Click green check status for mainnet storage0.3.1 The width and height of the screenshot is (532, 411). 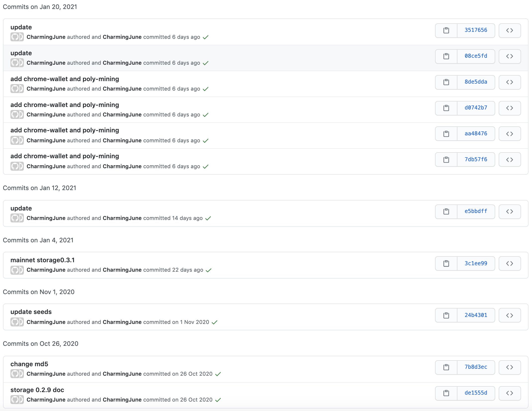click(x=209, y=270)
